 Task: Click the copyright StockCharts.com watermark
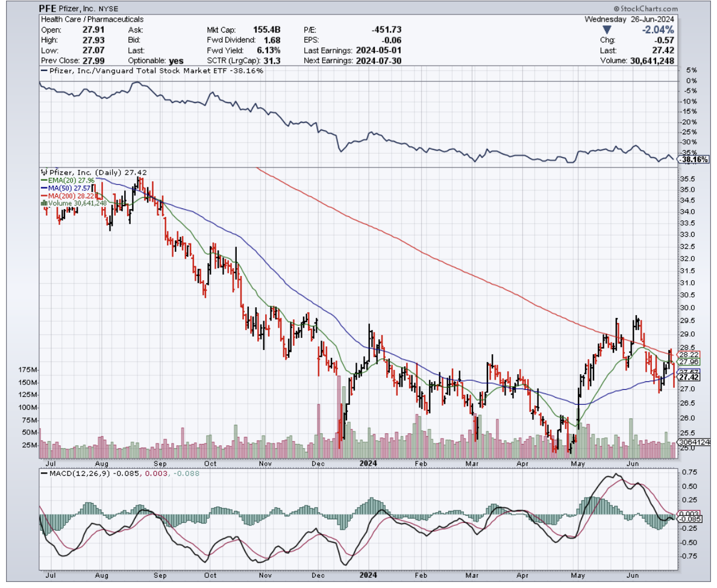(645, 9)
